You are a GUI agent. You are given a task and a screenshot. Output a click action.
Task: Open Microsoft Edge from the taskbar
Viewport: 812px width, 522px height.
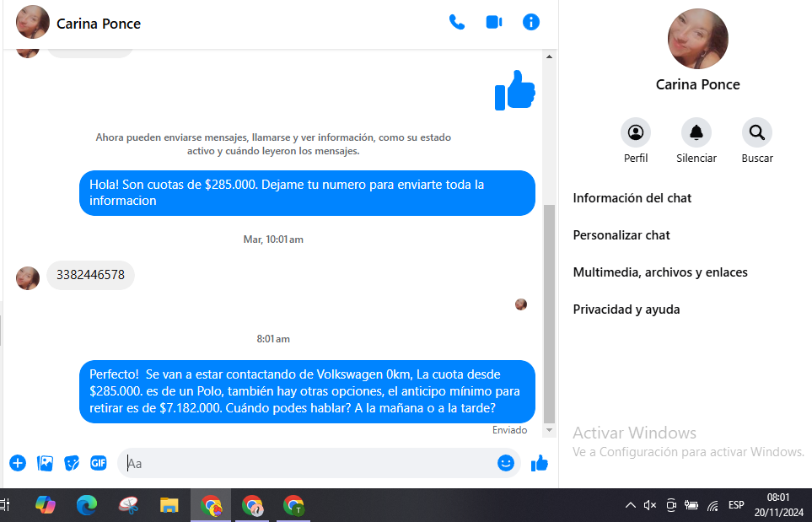click(x=87, y=505)
